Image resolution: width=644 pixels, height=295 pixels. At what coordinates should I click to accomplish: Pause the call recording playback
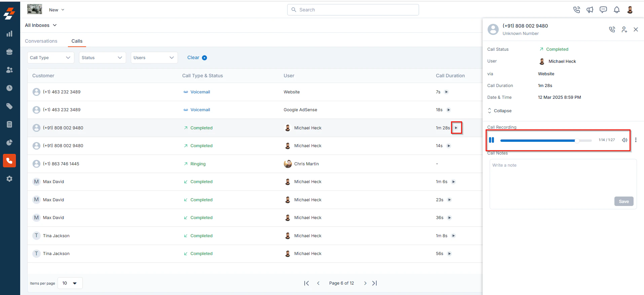492,140
